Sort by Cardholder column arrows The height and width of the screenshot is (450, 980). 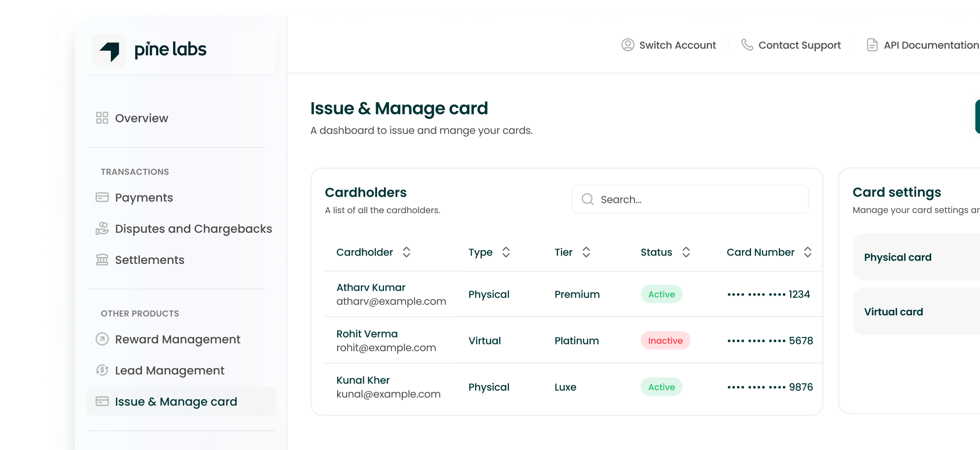tap(406, 252)
